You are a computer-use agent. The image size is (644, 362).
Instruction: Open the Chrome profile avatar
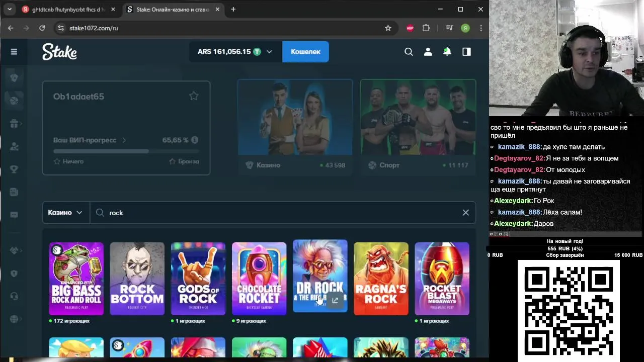click(465, 28)
